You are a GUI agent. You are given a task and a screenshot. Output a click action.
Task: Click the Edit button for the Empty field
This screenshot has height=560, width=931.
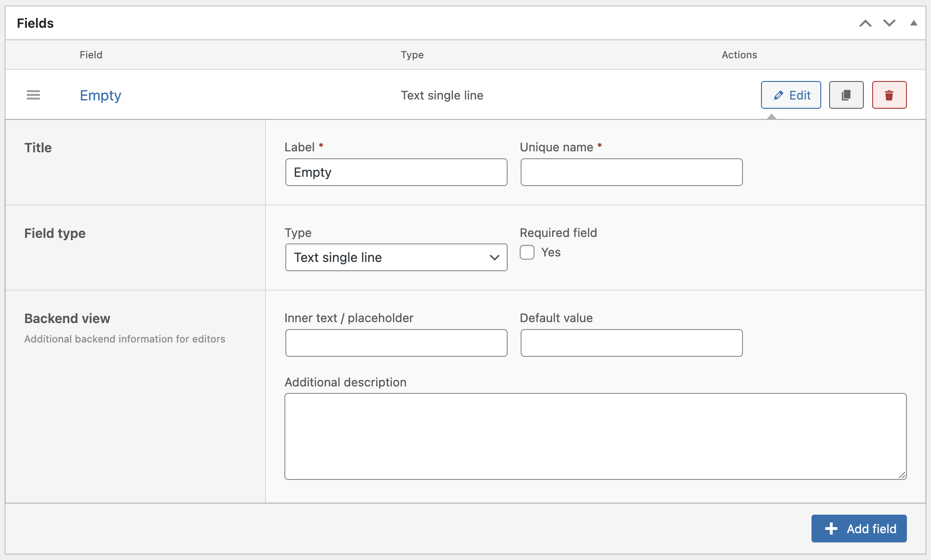[791, 95]
